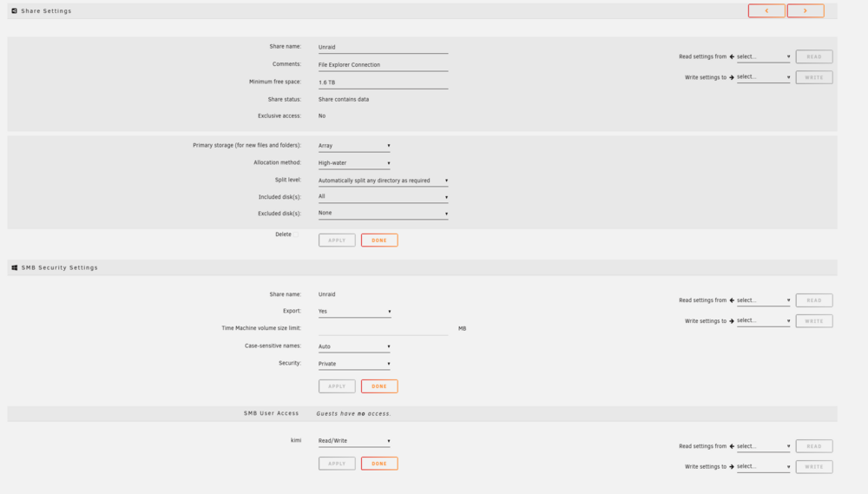Viewport: 868px width, 494px height.
Task: Click the Share Settings header icon
Action: pyautogui.click(x=15, y=10)
